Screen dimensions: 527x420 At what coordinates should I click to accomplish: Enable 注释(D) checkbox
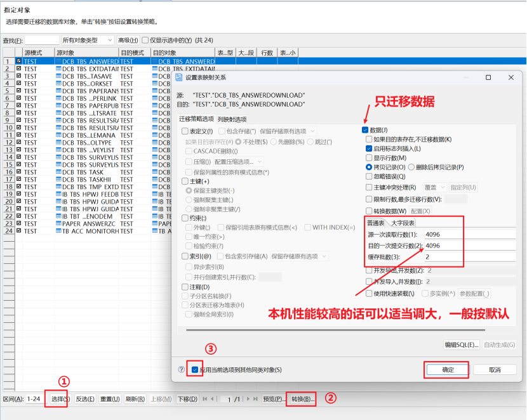pyautogui.click(x=185, y=287)
